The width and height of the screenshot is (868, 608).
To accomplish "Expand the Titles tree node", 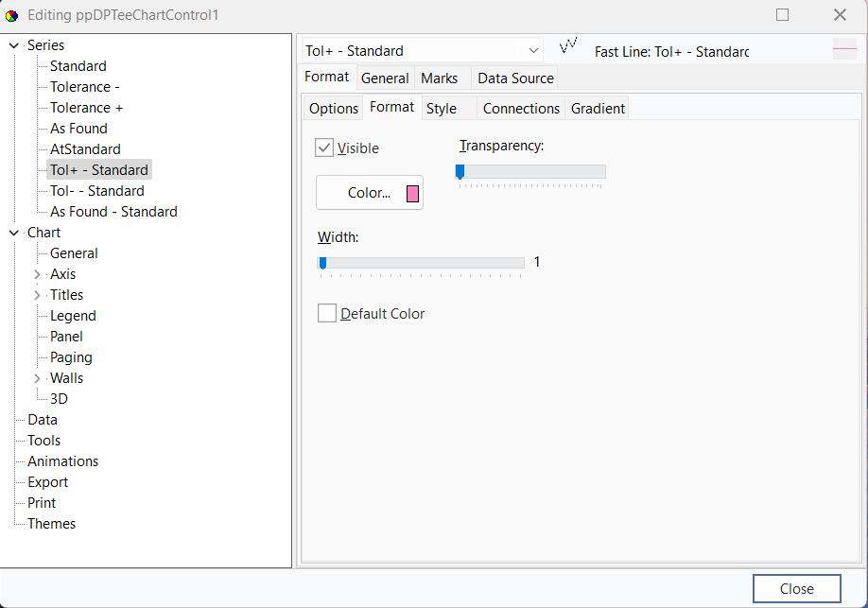I will pos(37,295).
